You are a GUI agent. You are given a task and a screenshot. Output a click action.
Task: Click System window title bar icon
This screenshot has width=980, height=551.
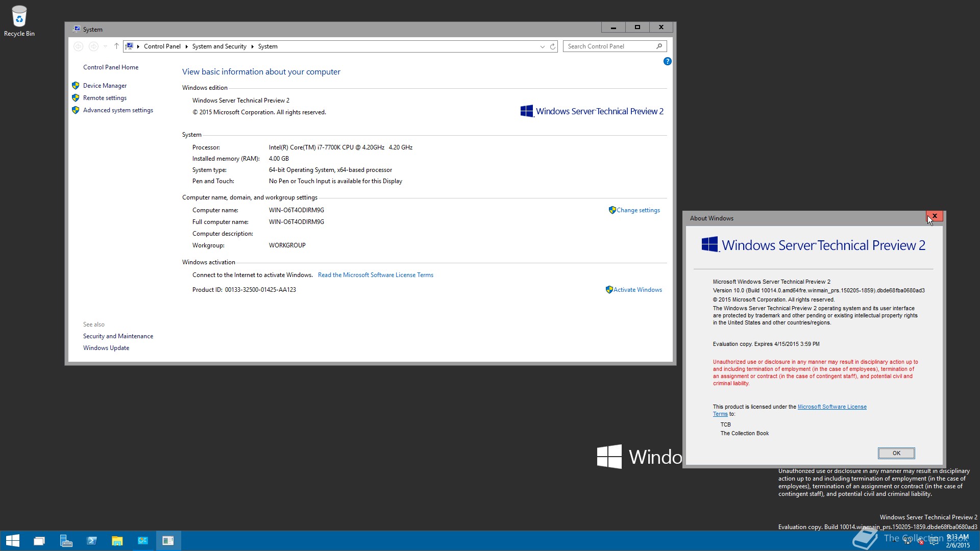(x=77, y=29)
